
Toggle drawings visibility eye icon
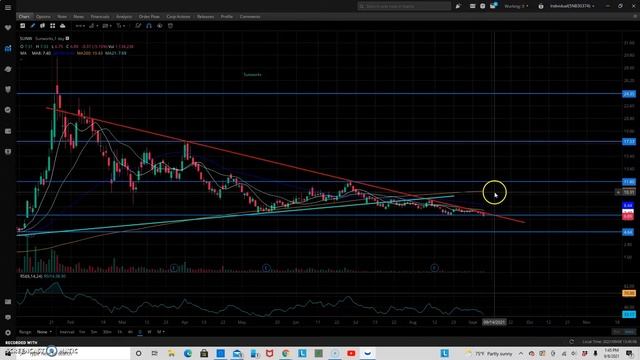click(160, 26)
